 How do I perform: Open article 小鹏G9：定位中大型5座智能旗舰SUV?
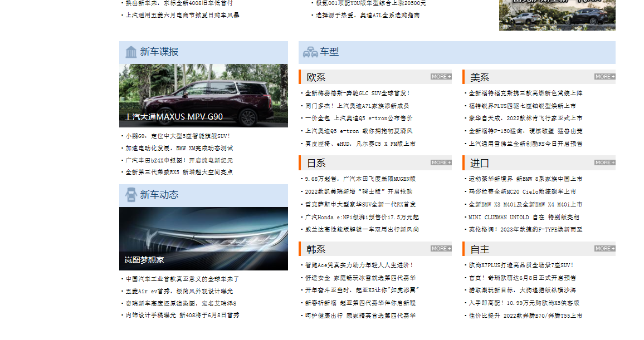click(x=178, y=136)
